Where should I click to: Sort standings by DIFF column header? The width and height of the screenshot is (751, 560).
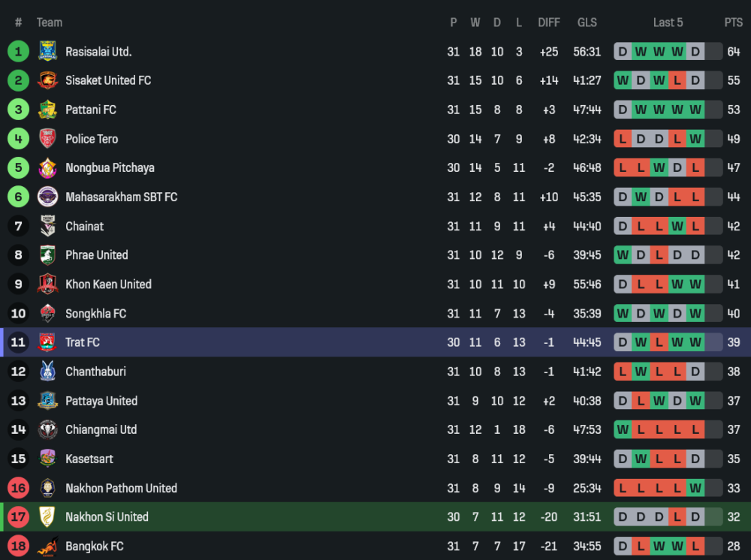pos(549,23)
